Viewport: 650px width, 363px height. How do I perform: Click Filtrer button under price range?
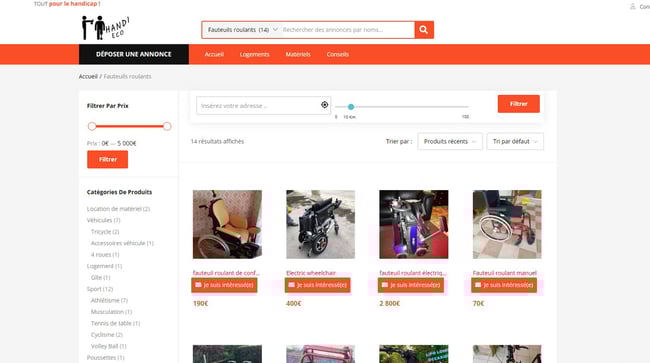[x=107, y=160]
